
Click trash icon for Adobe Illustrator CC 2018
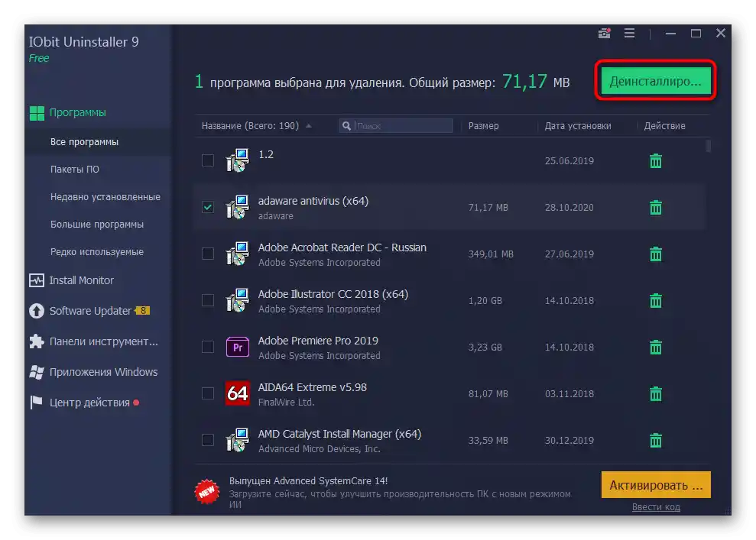click(655, 301)
